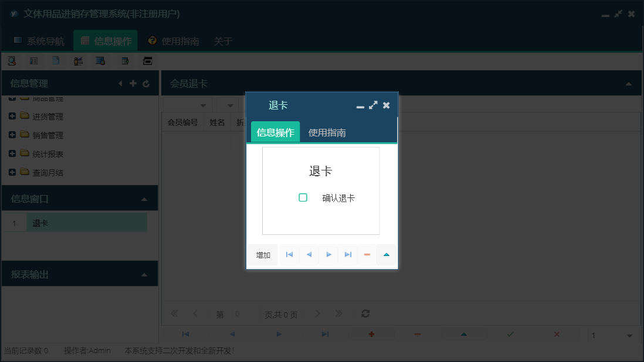Open the 系统导航 menu
The image size is (644, 362).
40,41
